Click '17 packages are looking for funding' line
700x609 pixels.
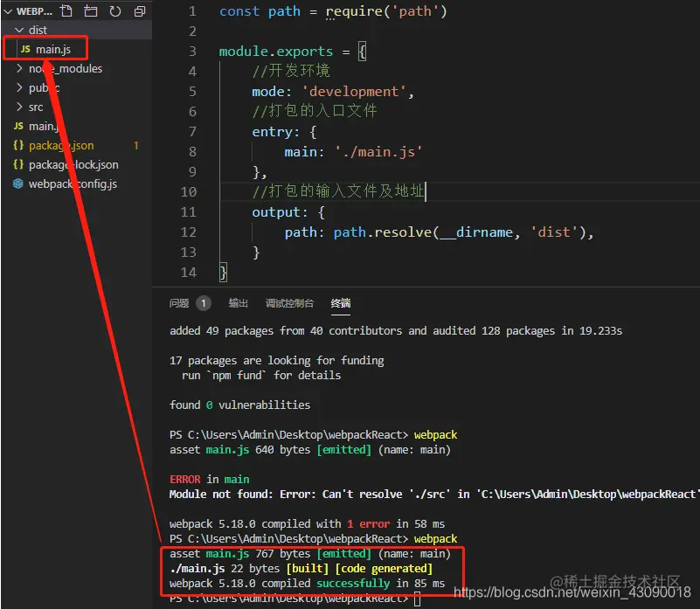point(276,360)
